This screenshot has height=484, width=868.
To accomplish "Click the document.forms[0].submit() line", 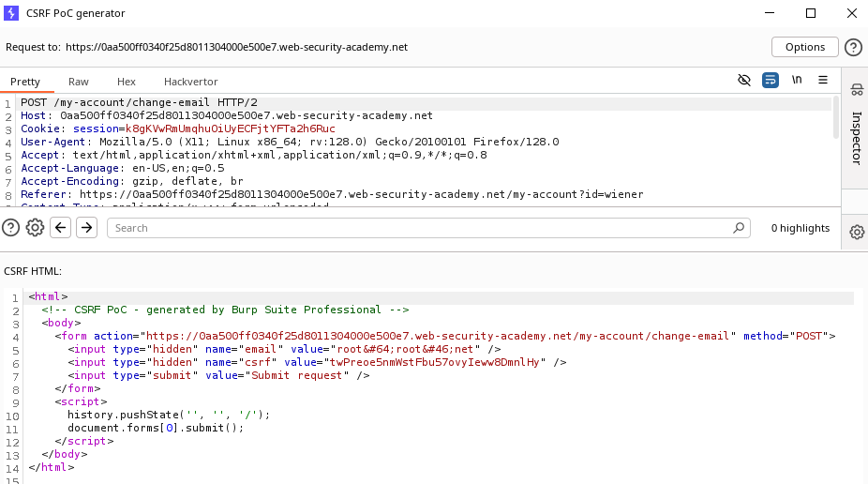I will pyautogui.click(x=156, y=428).
